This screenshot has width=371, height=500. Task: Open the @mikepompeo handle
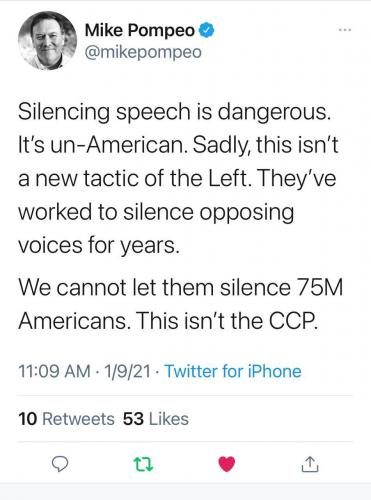143,52
